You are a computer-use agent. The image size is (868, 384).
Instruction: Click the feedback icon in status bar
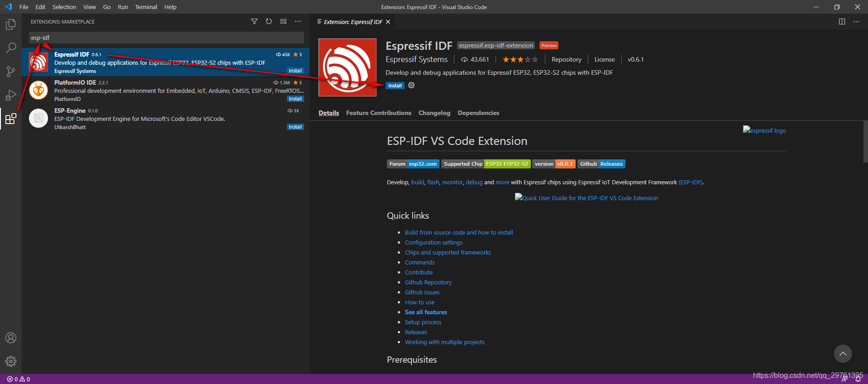[844, 379]
